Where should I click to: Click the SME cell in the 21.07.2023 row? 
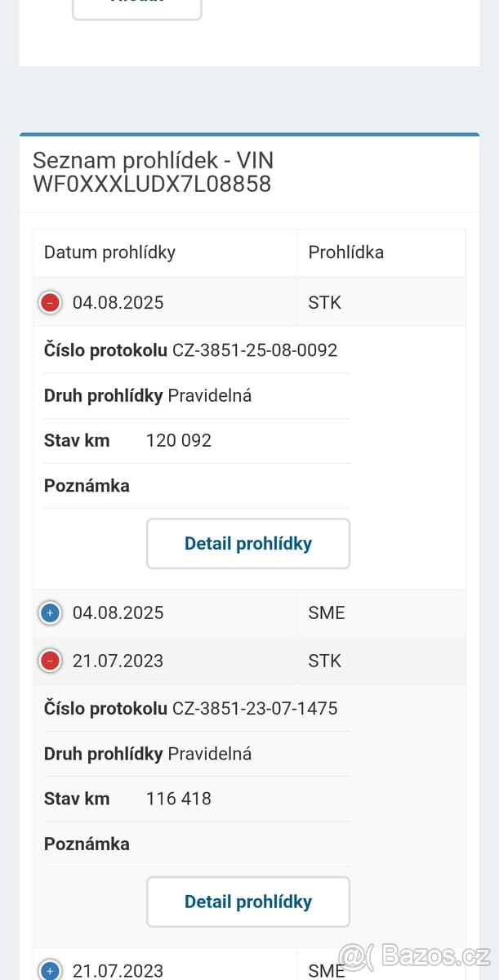click(x=327, y=970)
